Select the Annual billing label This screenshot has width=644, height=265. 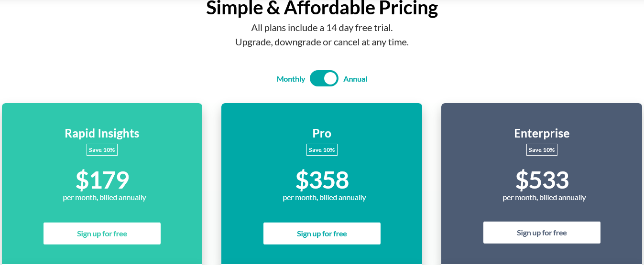355,79
